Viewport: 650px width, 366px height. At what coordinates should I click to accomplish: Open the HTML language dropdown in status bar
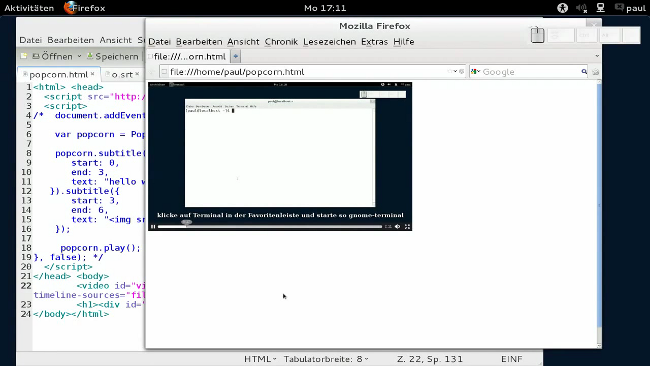(260, 359)
